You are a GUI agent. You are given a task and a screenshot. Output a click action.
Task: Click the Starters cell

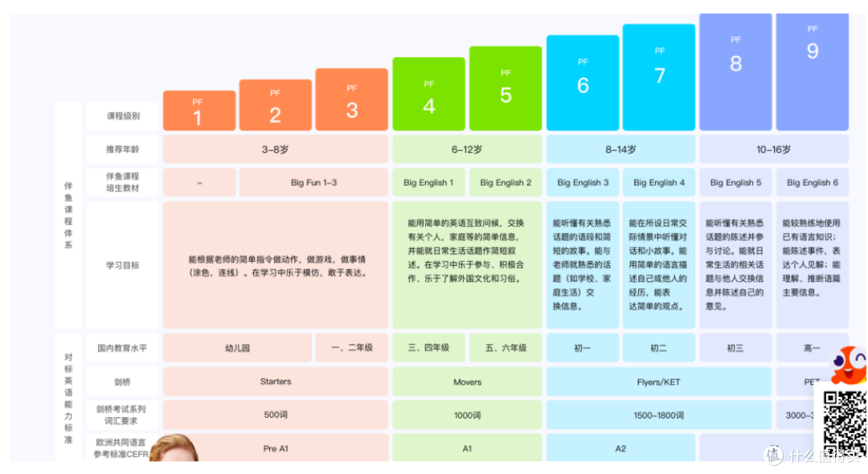[x=275, y=382]
